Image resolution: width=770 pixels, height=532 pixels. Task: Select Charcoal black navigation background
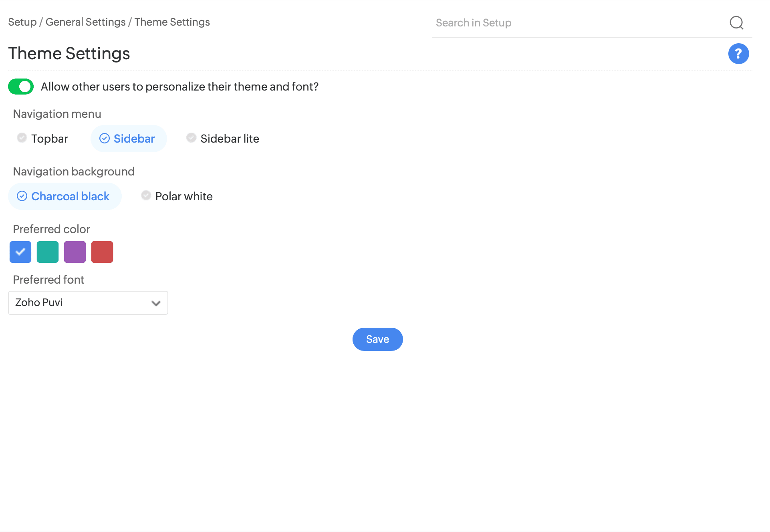[65, 196]
